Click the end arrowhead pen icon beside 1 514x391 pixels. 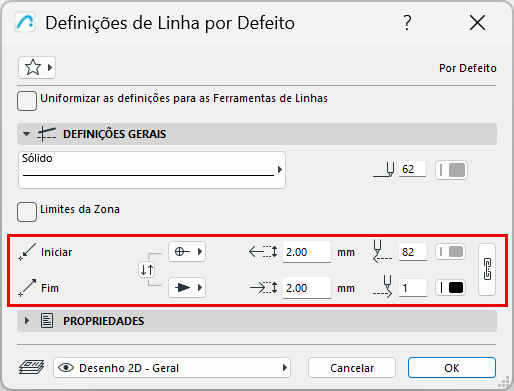click(x=383, y=287)
